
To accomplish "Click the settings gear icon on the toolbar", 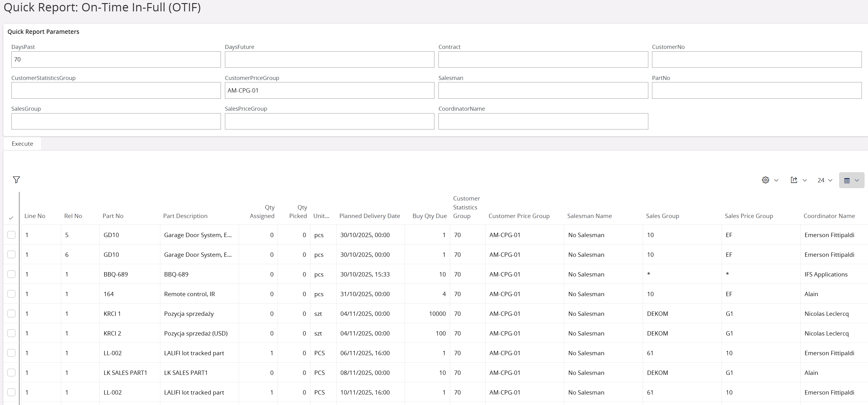I will tap(765, 180).
